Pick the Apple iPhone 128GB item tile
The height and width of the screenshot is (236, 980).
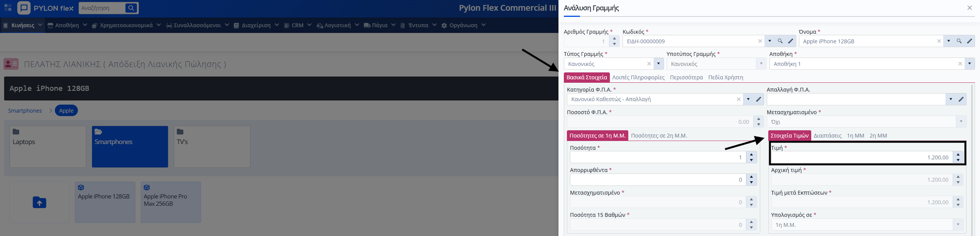105,202
